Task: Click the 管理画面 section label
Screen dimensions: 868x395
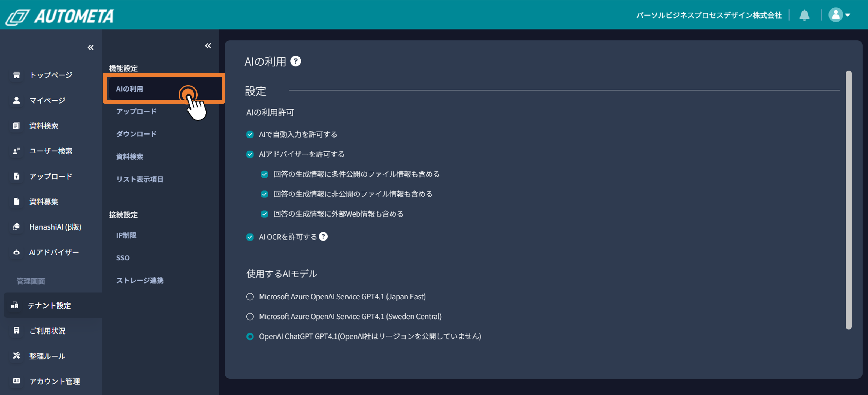Action: point(31,281)
